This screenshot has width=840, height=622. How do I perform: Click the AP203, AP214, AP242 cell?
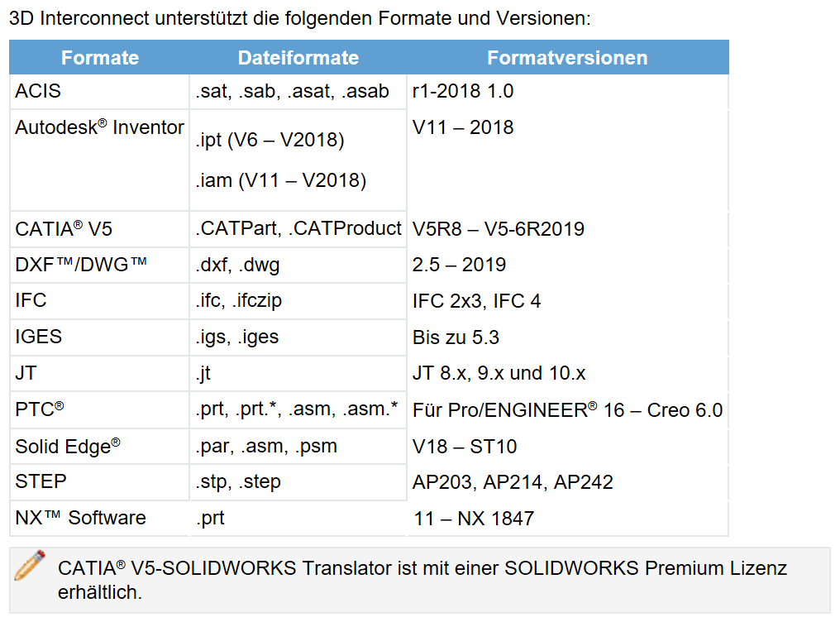567,482
